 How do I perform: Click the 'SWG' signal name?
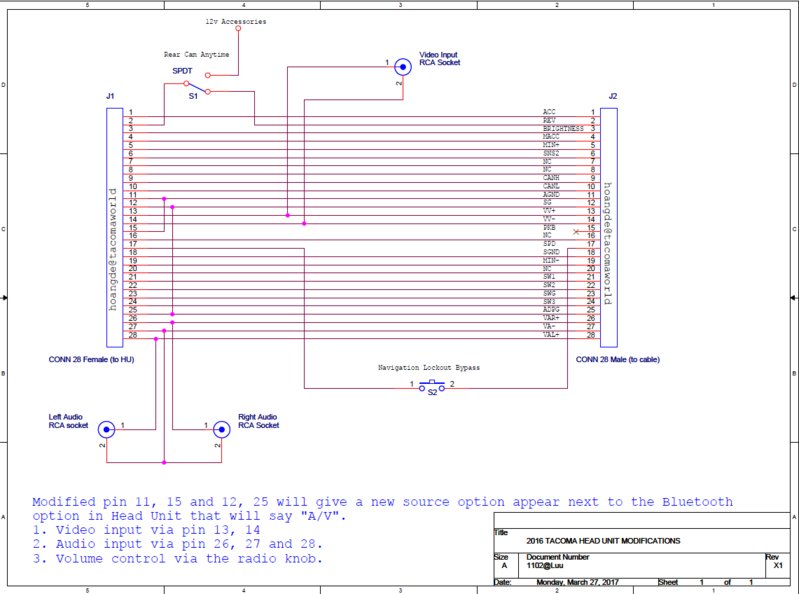(x=549, y=293)
